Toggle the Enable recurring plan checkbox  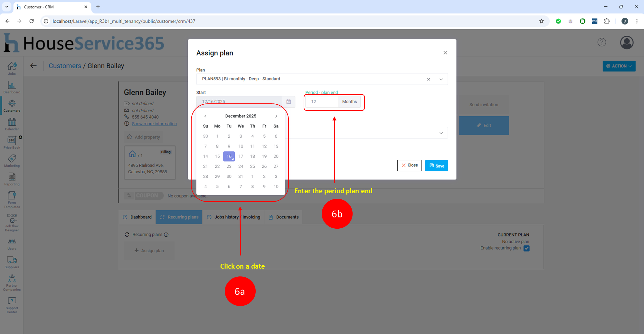point(526,248)
